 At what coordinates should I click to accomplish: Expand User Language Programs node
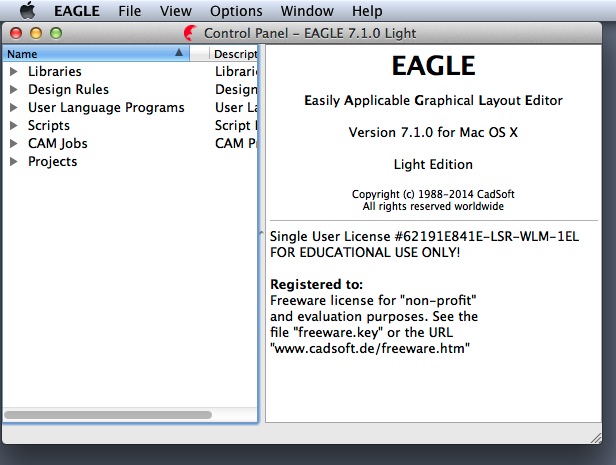point(14,108)
